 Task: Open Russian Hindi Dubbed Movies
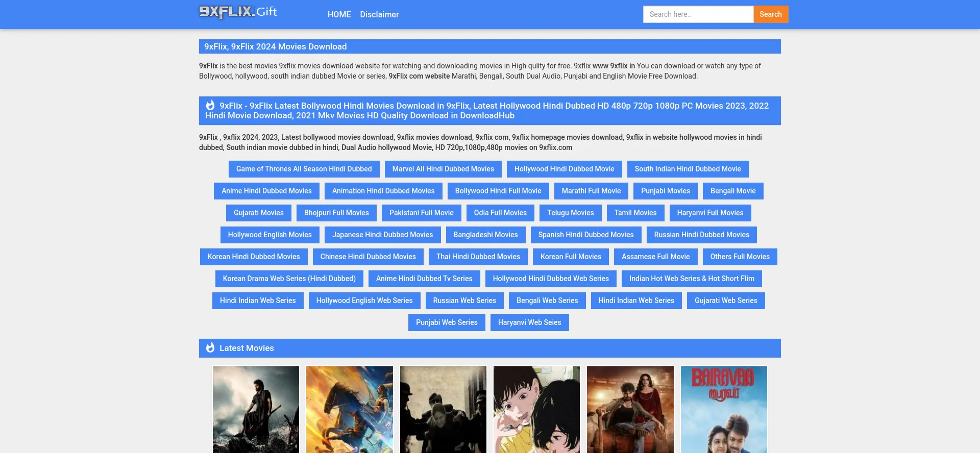[x=702, y=235]
